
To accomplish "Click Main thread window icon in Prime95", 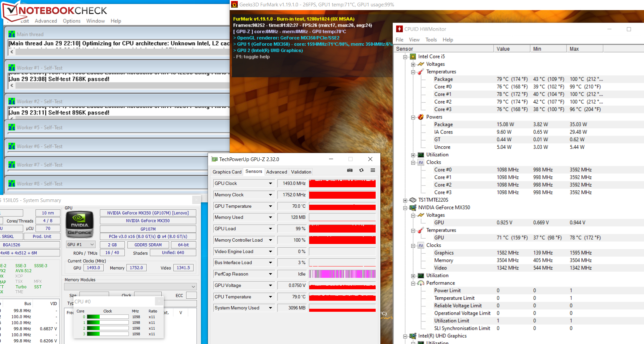I will tap(12, 34).
